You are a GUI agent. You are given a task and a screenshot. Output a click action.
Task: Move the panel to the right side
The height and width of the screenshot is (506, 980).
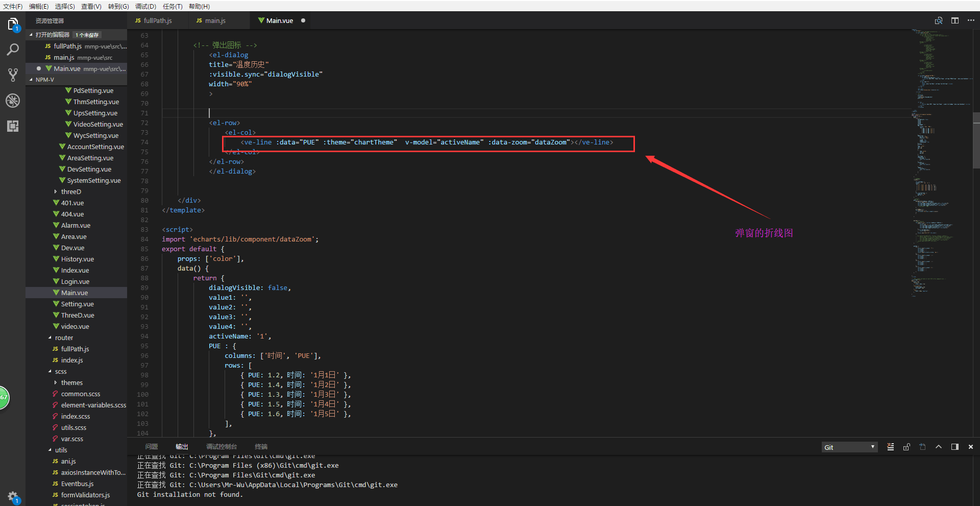tap(954, 447)
